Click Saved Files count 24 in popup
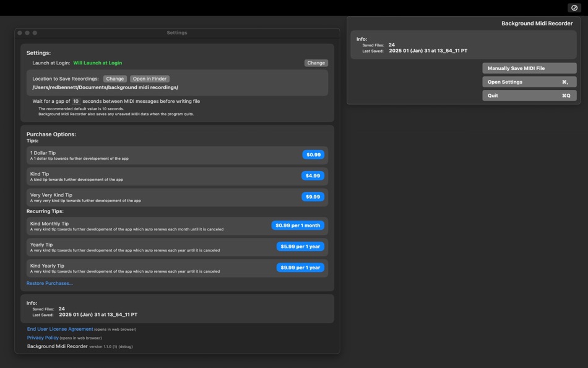Image resolution: width=588 pixels, height=368 pixels. click(392, 45)
